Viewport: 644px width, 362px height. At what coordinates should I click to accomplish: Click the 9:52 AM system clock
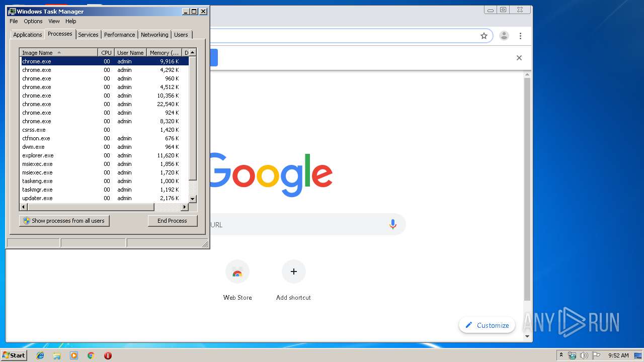618,355
